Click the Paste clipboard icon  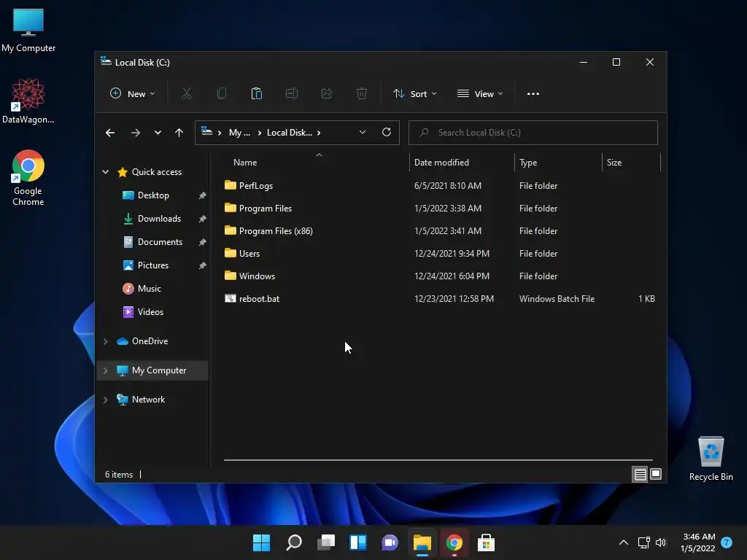click(x=256, y=94)
